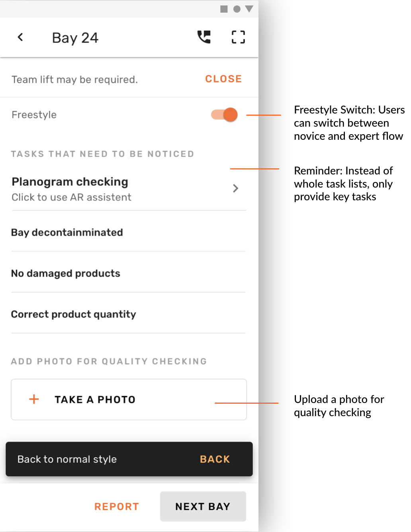
Task: Open the phone call icon
Action: click(204, 37)
